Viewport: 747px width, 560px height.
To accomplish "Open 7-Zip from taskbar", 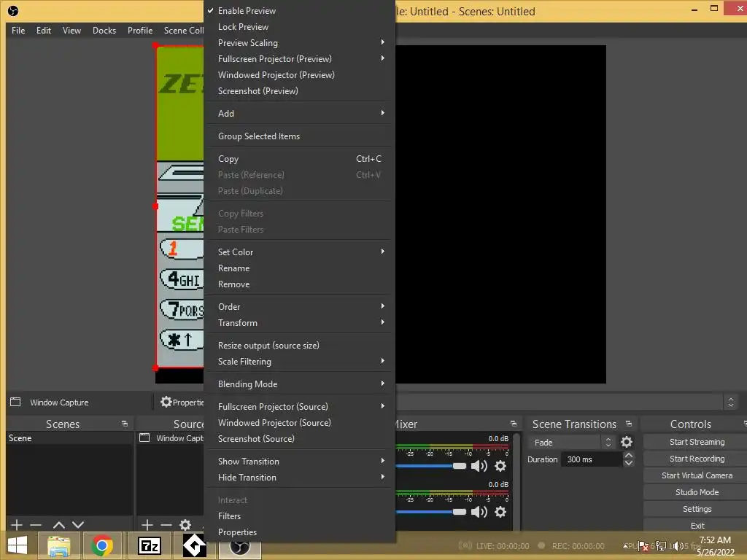I will 149,545.
